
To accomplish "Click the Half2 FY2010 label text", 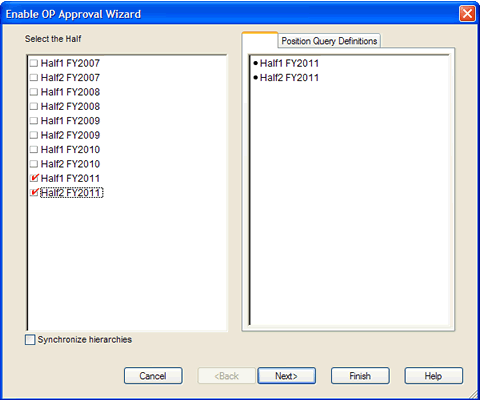I will (70, 163).
